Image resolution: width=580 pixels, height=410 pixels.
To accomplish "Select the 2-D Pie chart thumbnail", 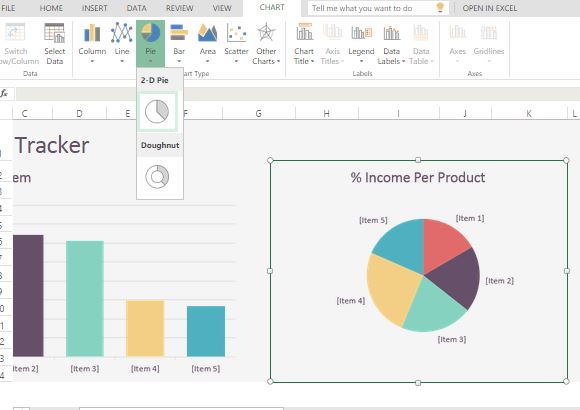I will 157,111.
